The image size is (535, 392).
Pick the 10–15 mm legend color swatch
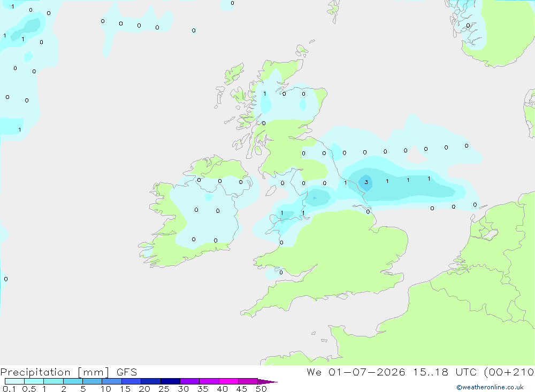tap(112, 381)
